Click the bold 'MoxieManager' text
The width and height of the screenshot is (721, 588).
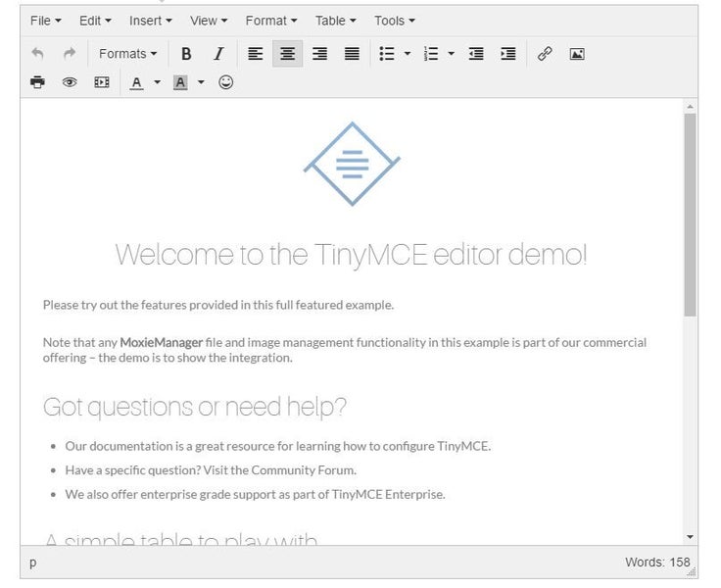(x=161, y=342)
